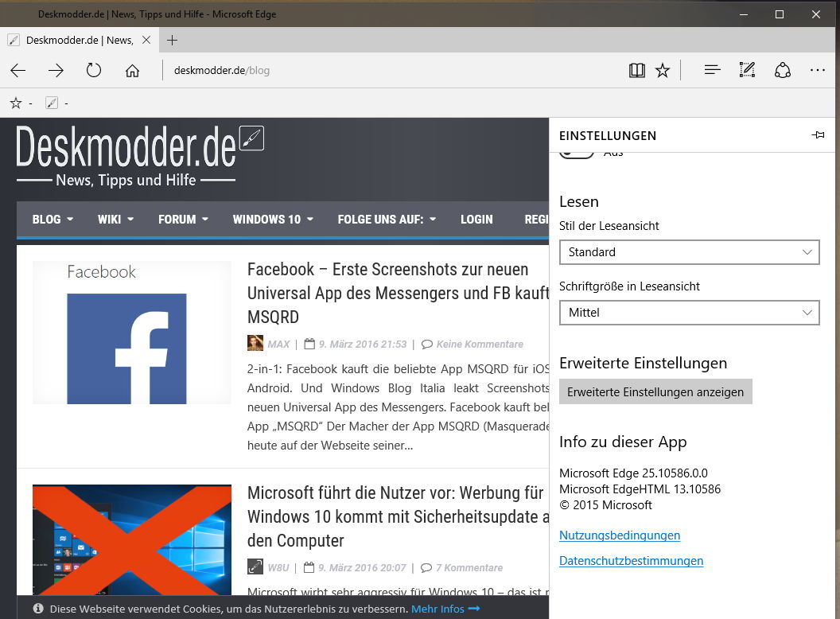
Task: Open the Nutzungsbedingungen link
Action: (620, 535)
